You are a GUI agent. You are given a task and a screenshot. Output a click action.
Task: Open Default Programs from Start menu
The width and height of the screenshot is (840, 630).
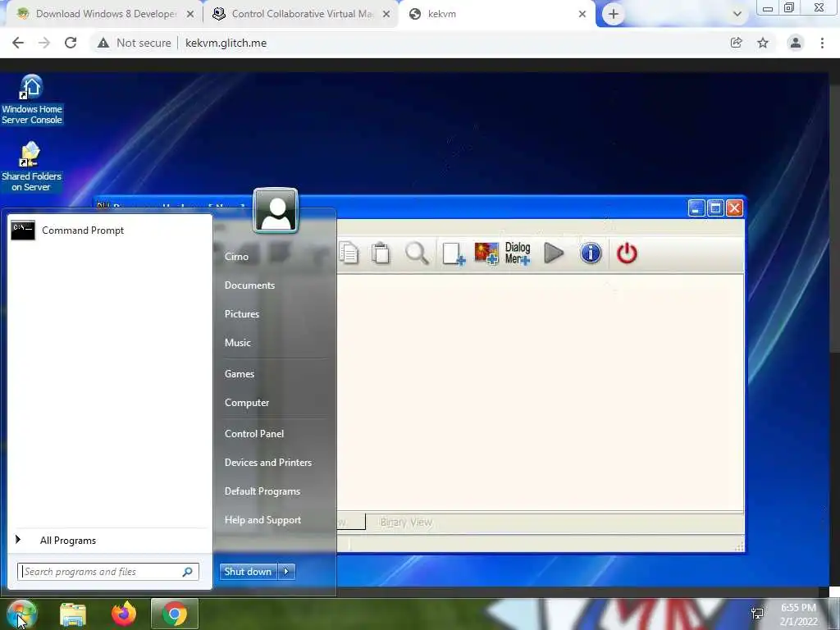click(262, 491)
